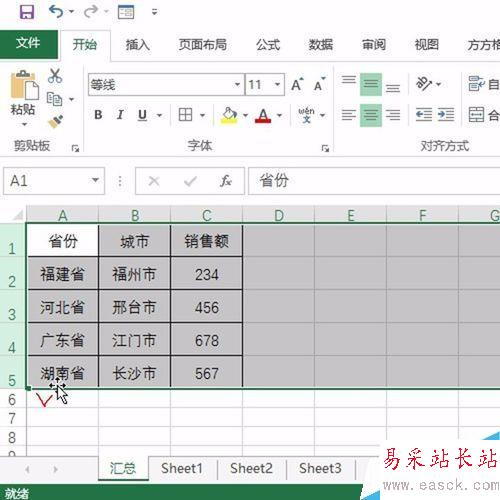The image size is (500, 500).
Task: Switch to Sheet1 worksheet tab
Action: pyautogui.click(x=182, y=468)
